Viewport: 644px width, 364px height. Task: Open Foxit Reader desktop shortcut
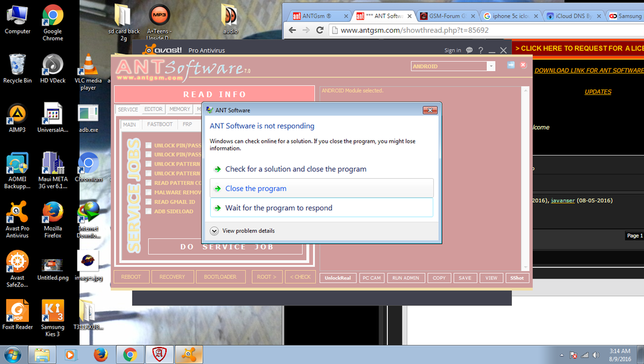coord(17,316)
